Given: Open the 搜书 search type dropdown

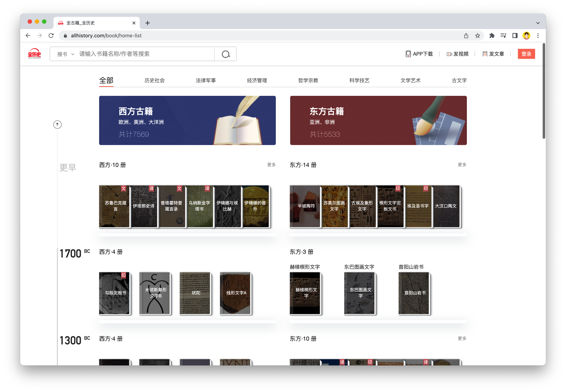Looking at the screenshot, I should tap(66, 54).
